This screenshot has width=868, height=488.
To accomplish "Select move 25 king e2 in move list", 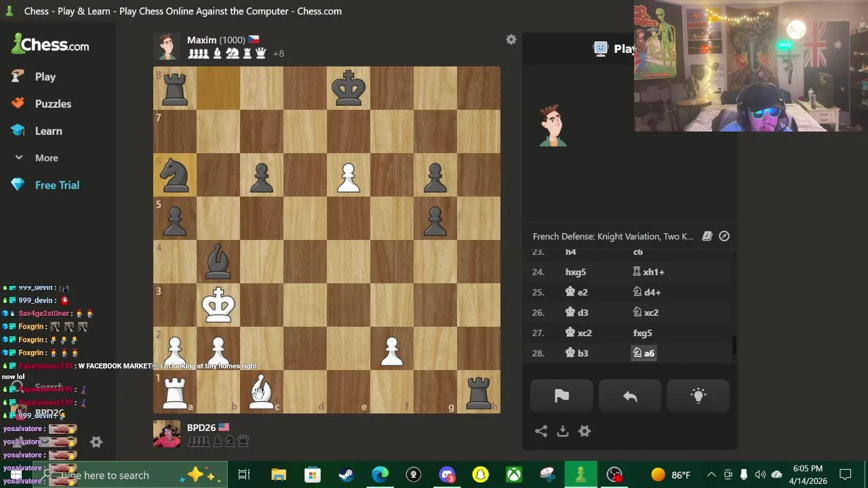I will 576,292.
